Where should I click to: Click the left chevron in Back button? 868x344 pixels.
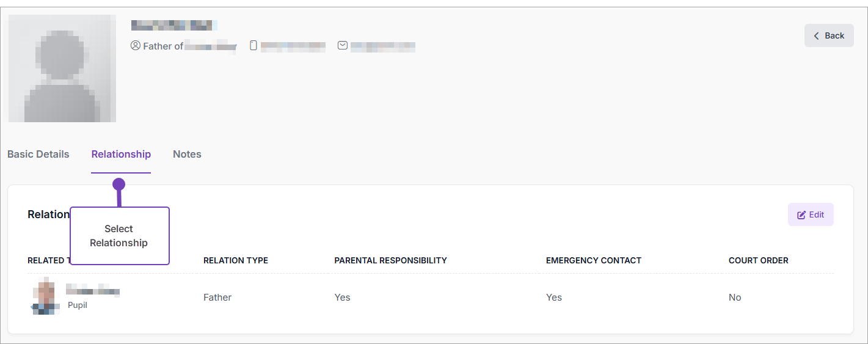(x=817, y=36)
